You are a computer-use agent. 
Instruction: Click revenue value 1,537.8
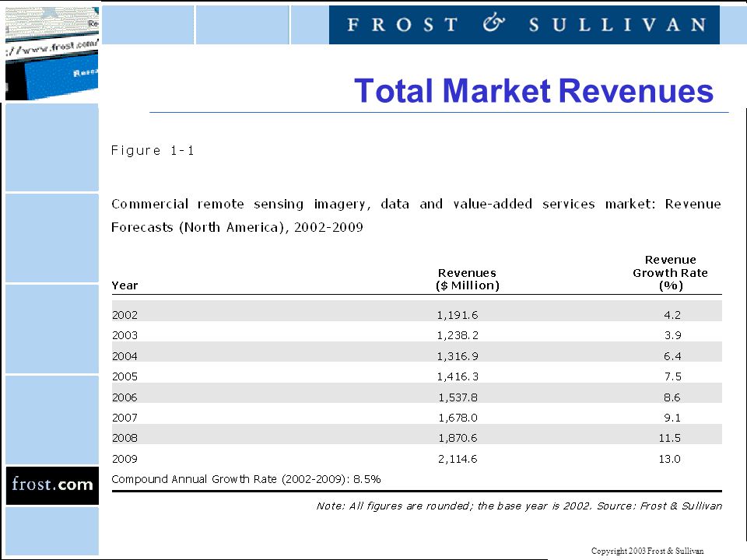(x=458, y=397)
